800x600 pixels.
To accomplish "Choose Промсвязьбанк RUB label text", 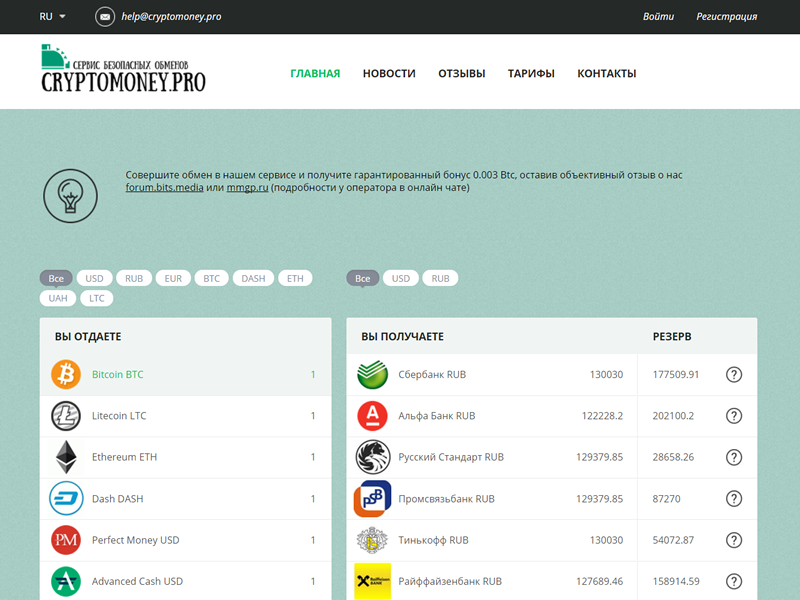I will (446, 498).
